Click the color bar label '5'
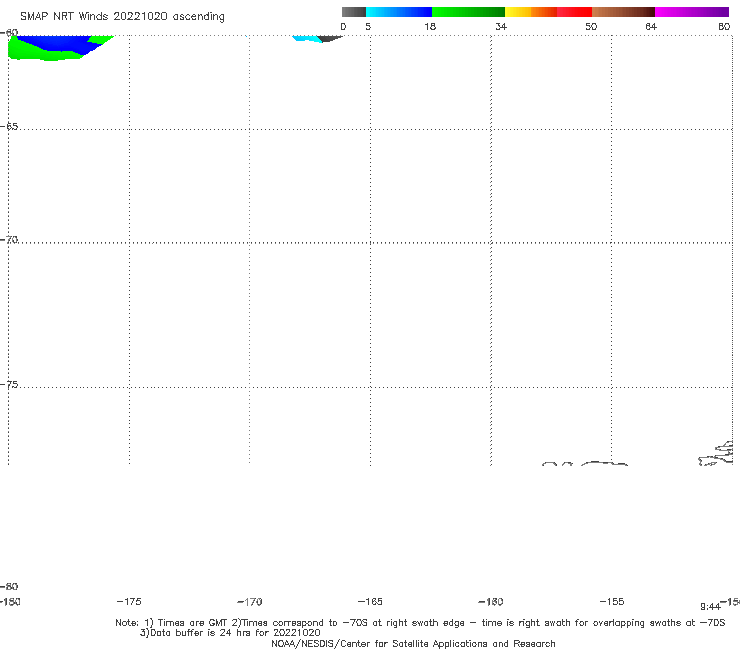 (368, 26)
